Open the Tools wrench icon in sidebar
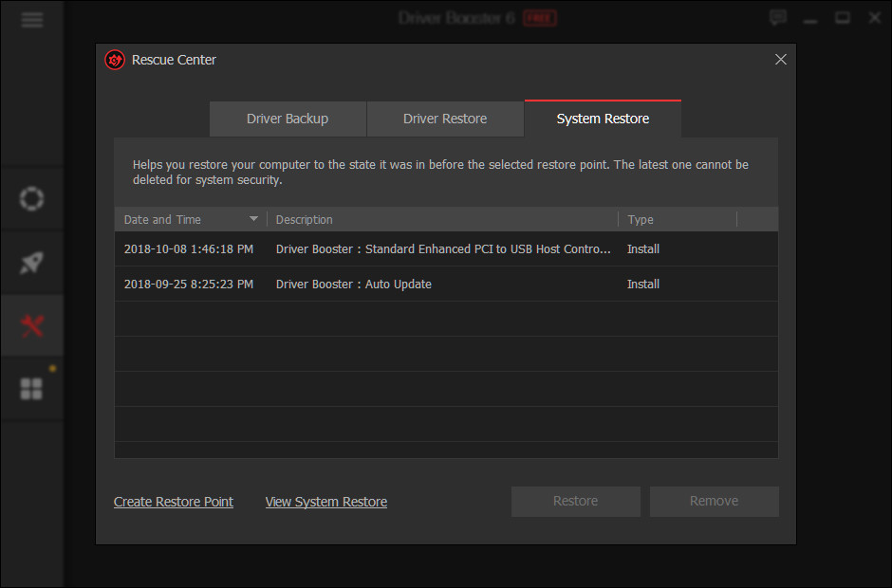 pyautogui.click(x=32, y=326)
